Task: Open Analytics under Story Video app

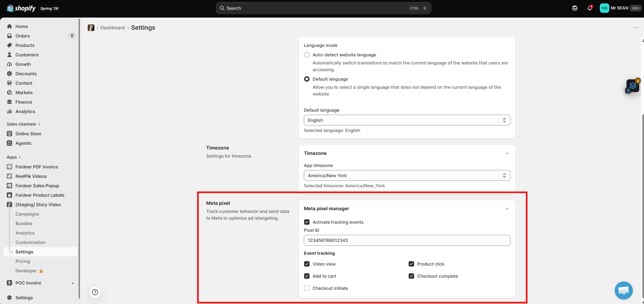Action: (x=25, y=233)
